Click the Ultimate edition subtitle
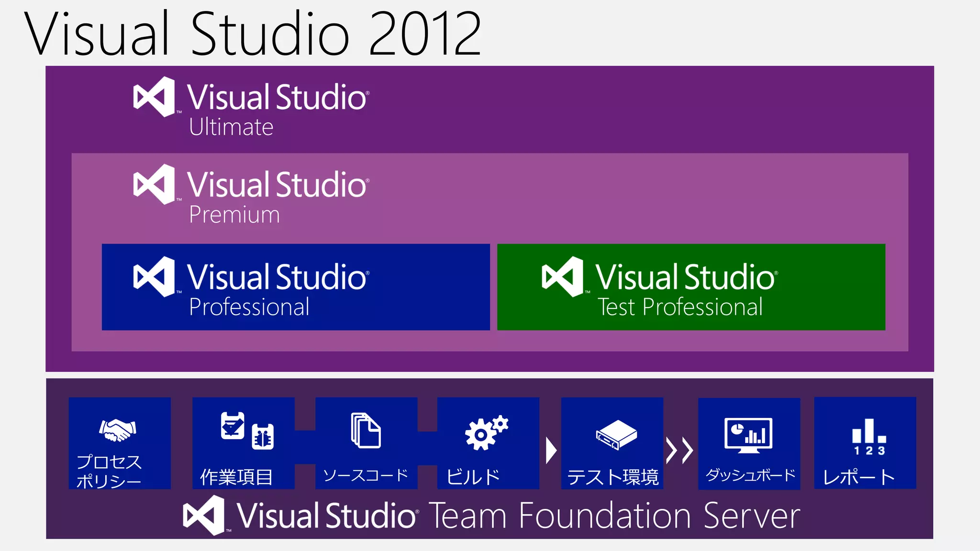980x551 pixels. (231, 127)
